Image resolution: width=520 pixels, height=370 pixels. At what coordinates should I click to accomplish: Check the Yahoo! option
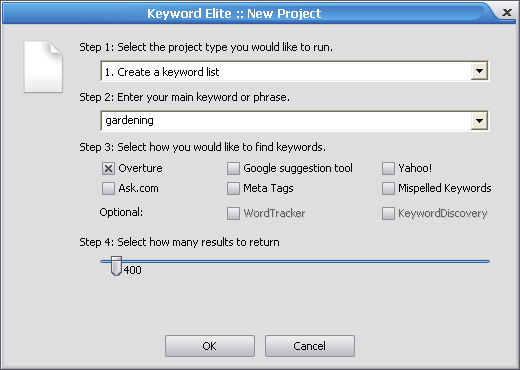pos(388,169)
